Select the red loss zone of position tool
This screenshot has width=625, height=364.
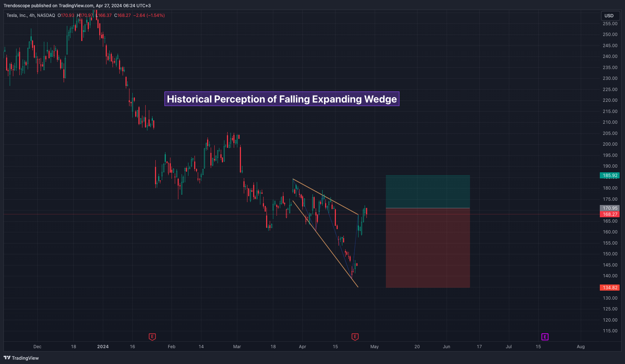(x=428, y=248)
